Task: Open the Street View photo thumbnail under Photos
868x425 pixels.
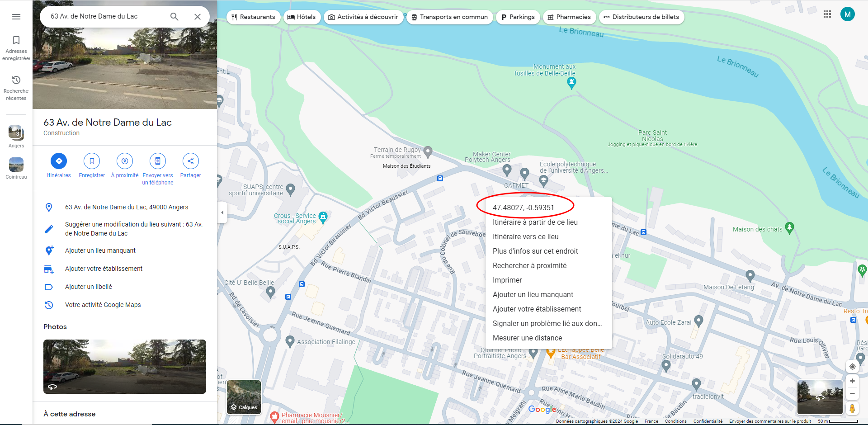Action: pyautogui.click(x=125, y=367)
